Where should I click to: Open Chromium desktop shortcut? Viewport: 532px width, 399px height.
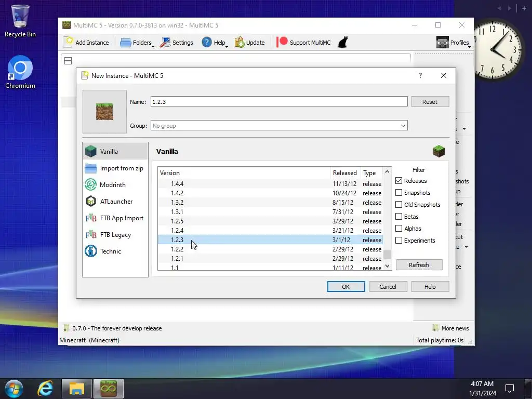coord(20,72)
